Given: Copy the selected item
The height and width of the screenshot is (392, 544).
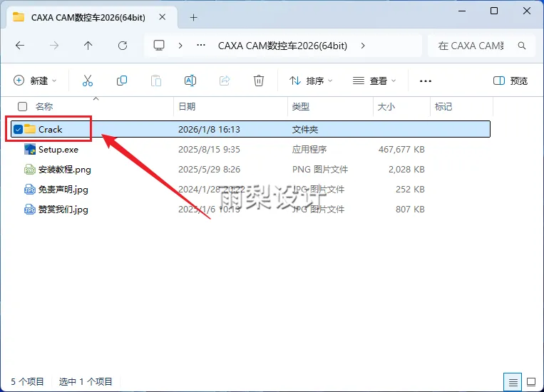Looking at the screenshot, I should tap(122, 81).
